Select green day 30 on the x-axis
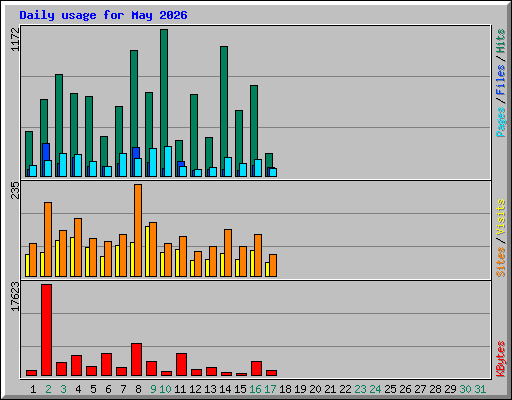The width and height of the screenshot is (512, 400). [465, 389]
